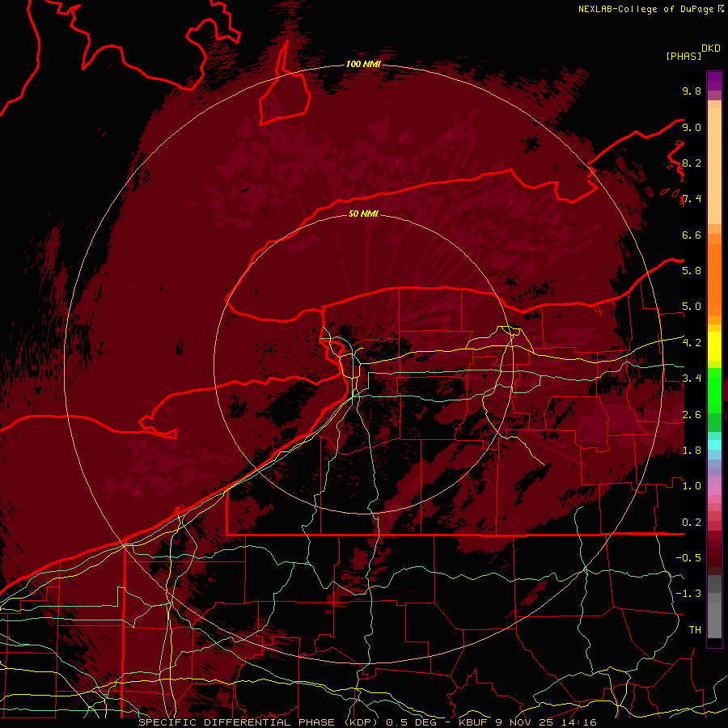Select the 2.6 value on the color scale
Screen dimensions: 728x728
[x=692, y=414]
